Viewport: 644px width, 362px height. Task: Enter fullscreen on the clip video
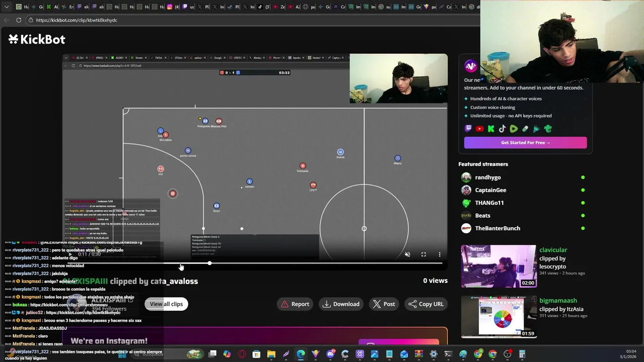tap(424, 254)
